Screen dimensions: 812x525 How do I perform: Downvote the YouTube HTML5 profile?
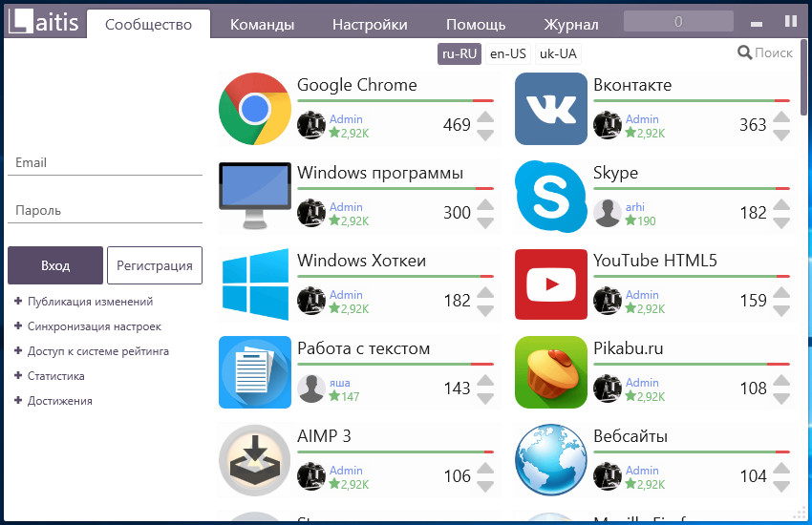tap(781, 311)
